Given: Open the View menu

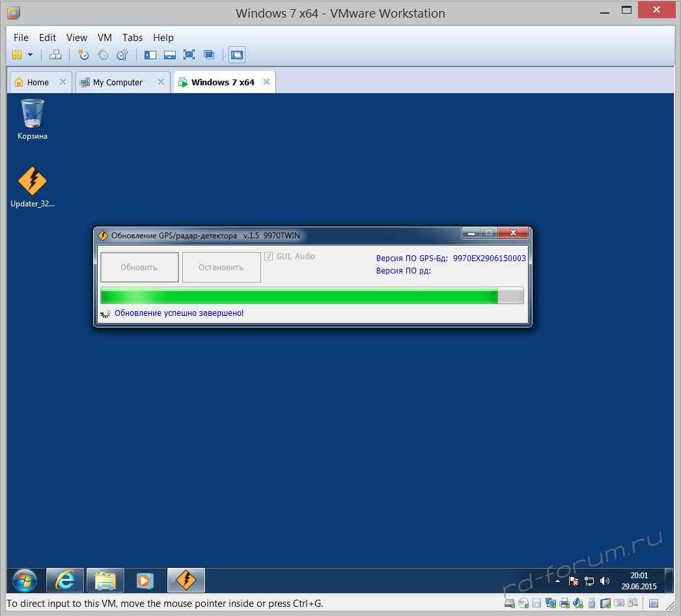Looking at the screenshot, I should click(x=76, y=38).
